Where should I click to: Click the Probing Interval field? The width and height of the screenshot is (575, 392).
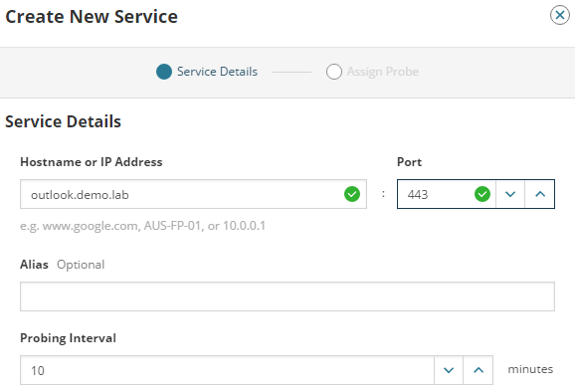point(227,370)
